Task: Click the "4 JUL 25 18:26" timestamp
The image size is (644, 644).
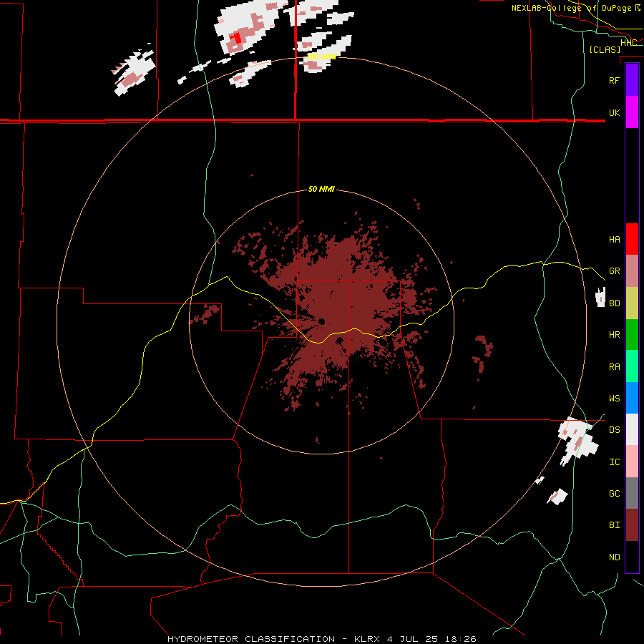Action: (x=431, y=639)
